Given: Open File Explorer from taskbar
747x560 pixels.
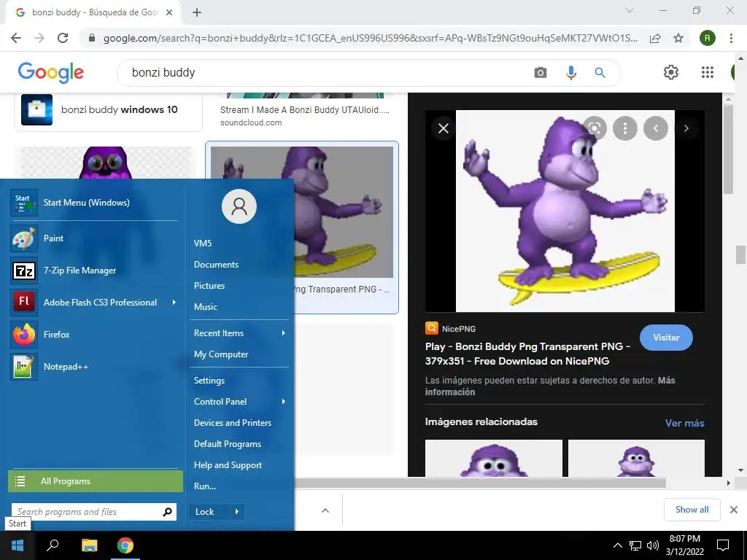Looking at the screenshot, I should (x=89, y=545).
